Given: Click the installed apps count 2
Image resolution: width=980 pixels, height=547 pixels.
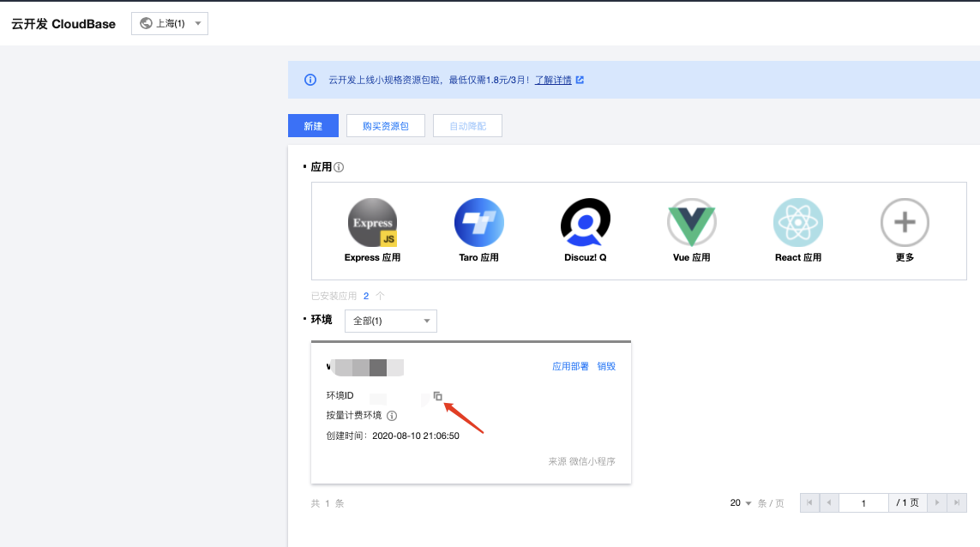Looking at the screenshot, I should (x=366, y=296).
